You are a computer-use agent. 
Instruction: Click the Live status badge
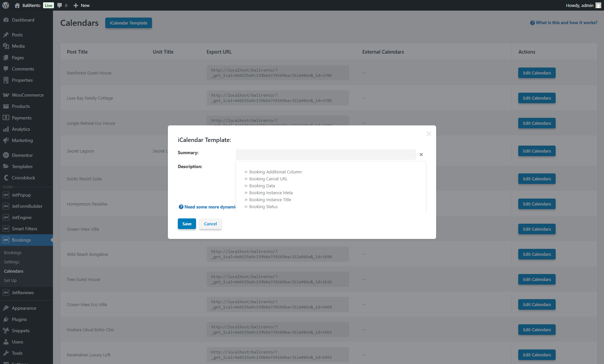(x=48, y=5)
